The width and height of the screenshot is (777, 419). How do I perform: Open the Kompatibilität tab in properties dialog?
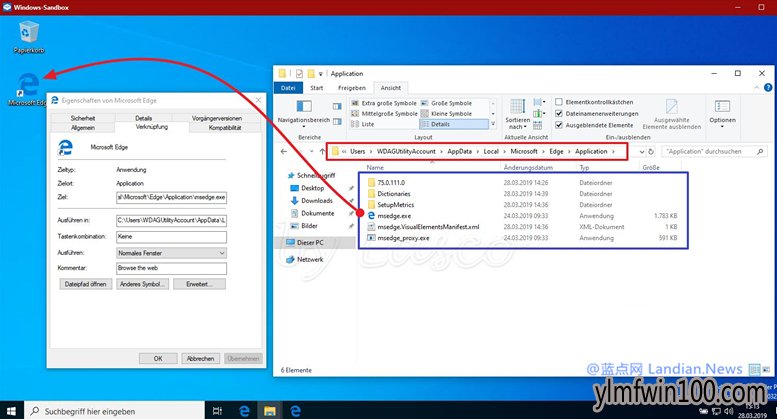[225, 128]
